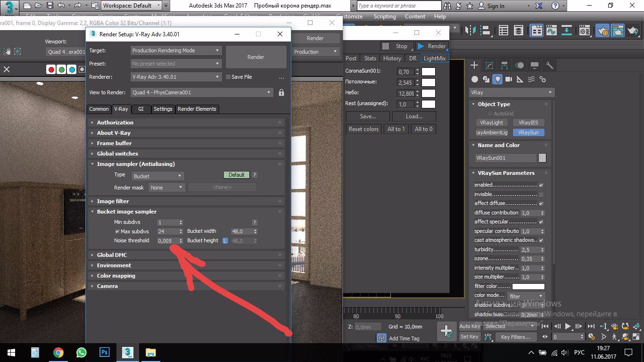Screen dimensions: 644x362
Task: Open the Stats tab in frame buffer
Action: tap(371, 58)
